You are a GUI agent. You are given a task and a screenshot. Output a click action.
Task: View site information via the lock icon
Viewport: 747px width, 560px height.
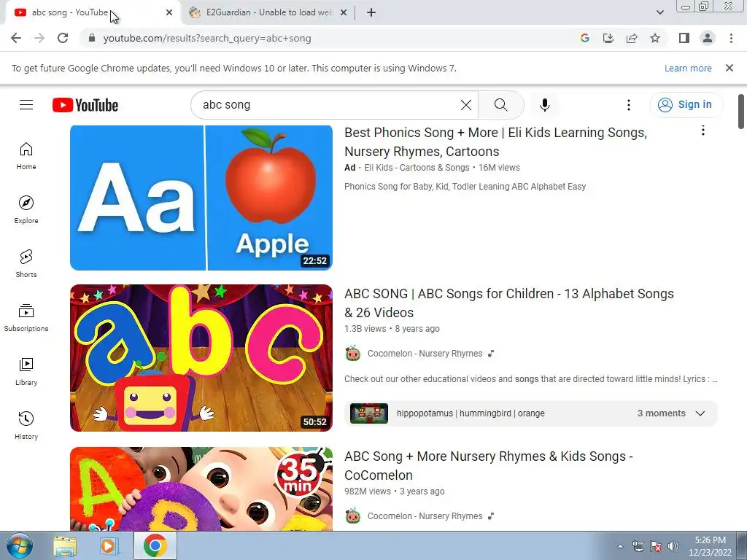tap(92, 38)
